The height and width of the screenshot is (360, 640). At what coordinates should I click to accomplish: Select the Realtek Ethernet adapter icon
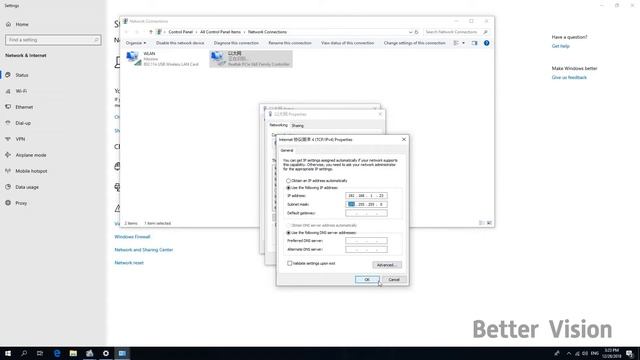click(218, 58)
